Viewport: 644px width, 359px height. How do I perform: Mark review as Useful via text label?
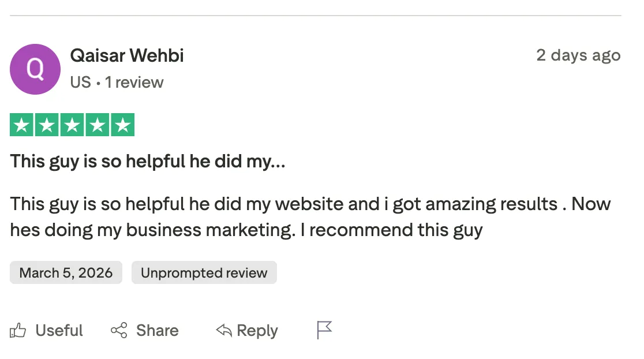click(x=59, y=331)
